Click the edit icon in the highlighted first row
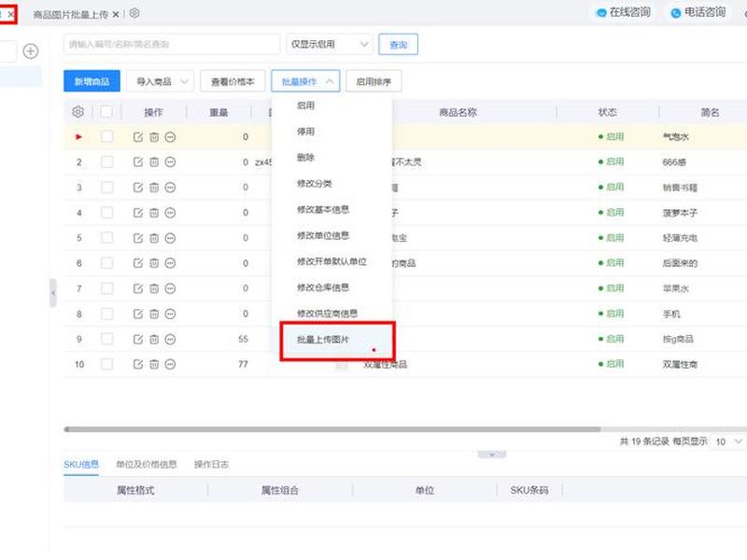Viewport: 747px width, 560px height. coord(137,136)
